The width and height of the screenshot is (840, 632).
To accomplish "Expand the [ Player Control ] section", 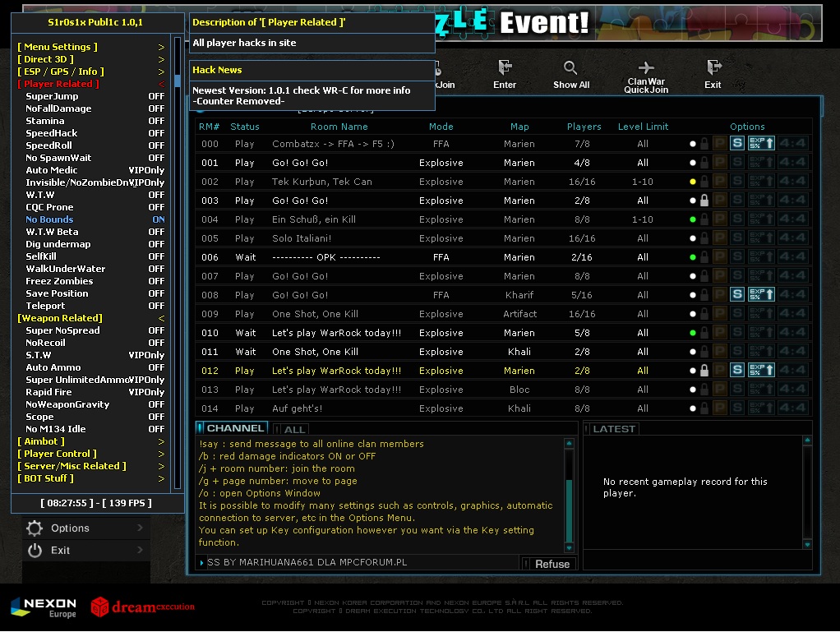I will [x=91, y=454].
